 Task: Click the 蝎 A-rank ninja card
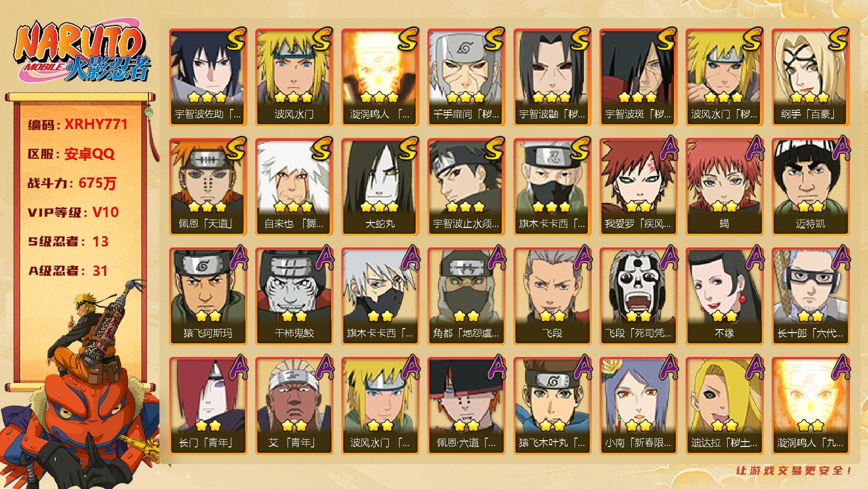pos(724,187)
